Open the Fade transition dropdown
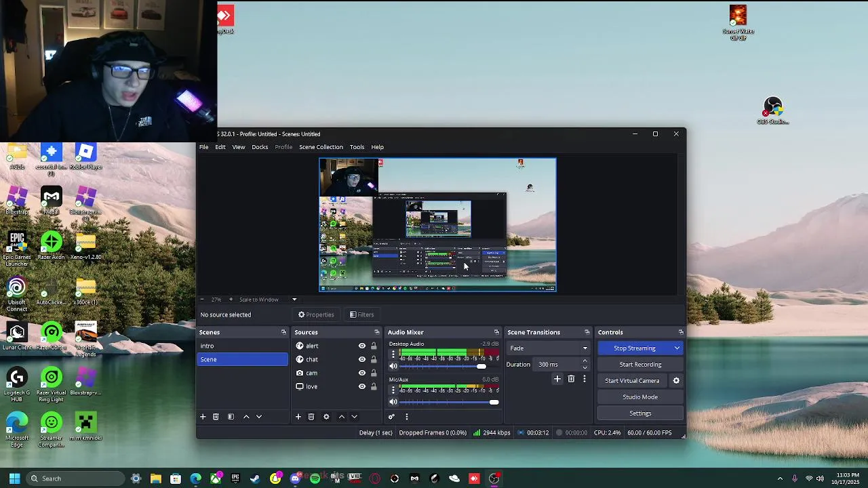 pyautogui.click(x=547, y=348)
